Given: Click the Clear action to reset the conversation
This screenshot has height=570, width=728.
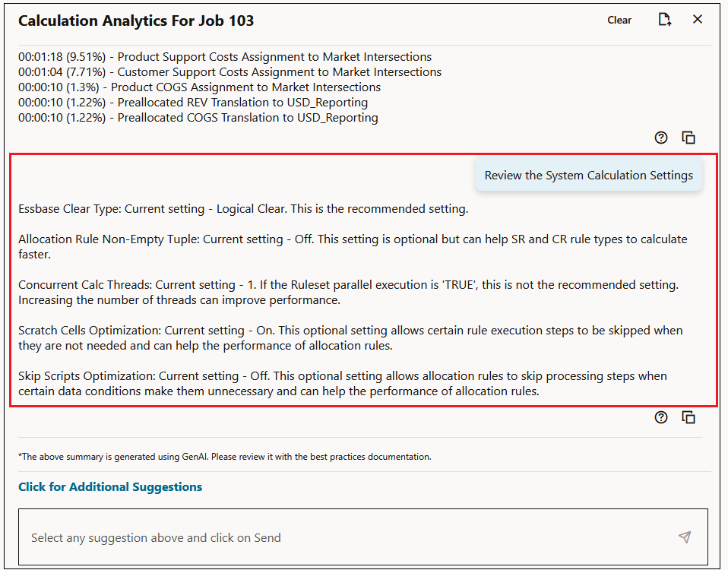Looking at the screenshot, I should 619,20.
